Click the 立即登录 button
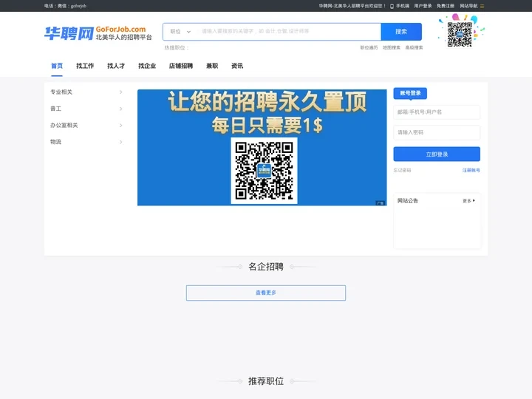The height and width of the screenshot is (399, 532). [437, 154]
